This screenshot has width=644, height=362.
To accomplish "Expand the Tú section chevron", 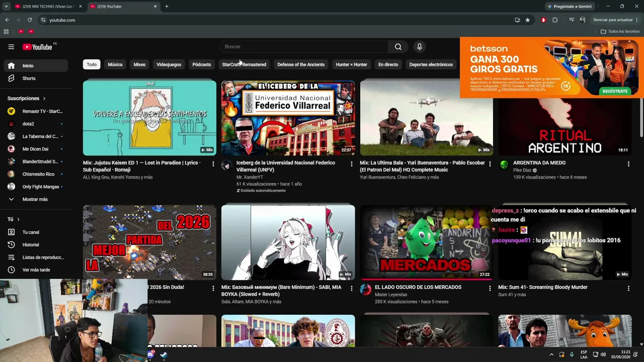I will [x=18, y=219].
